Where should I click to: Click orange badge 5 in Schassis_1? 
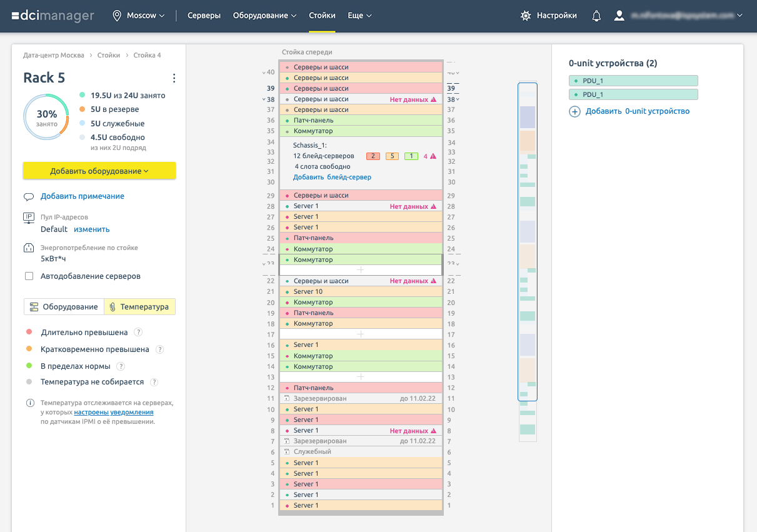[392, 156]
